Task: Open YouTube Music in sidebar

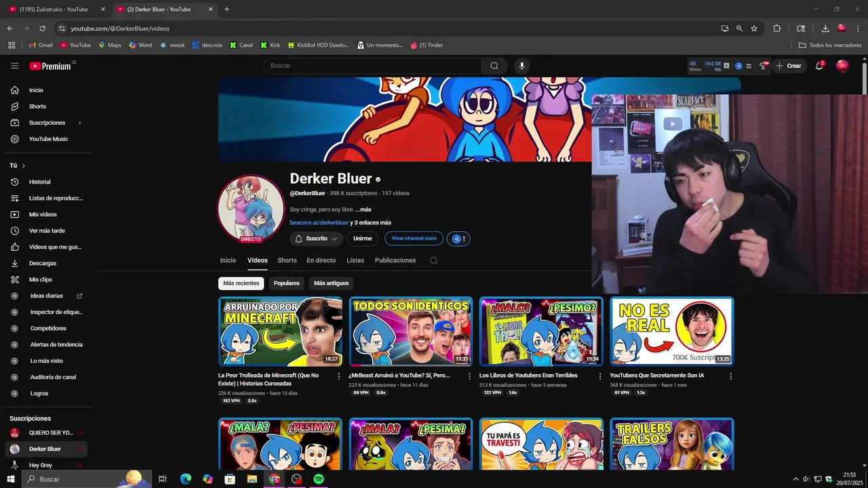Action: coord(47,139)
